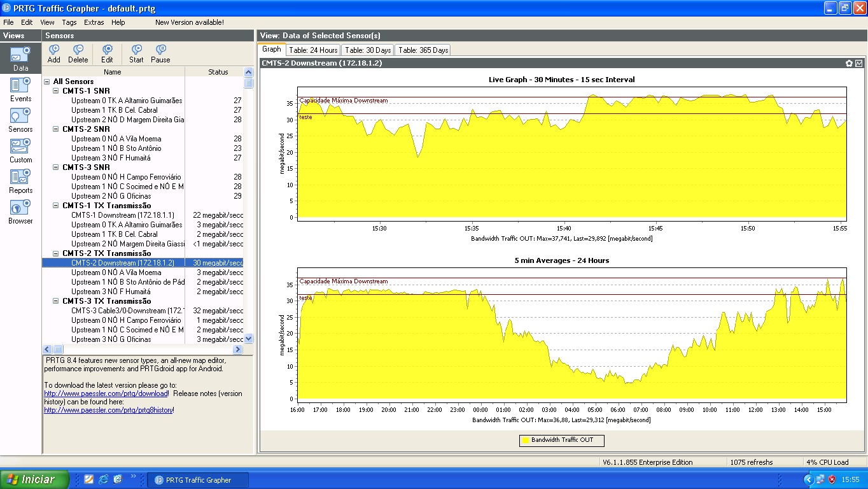Collapse CMTS-2 TX Transmissão group
This screenshot has width=868, height=489.
56,253
